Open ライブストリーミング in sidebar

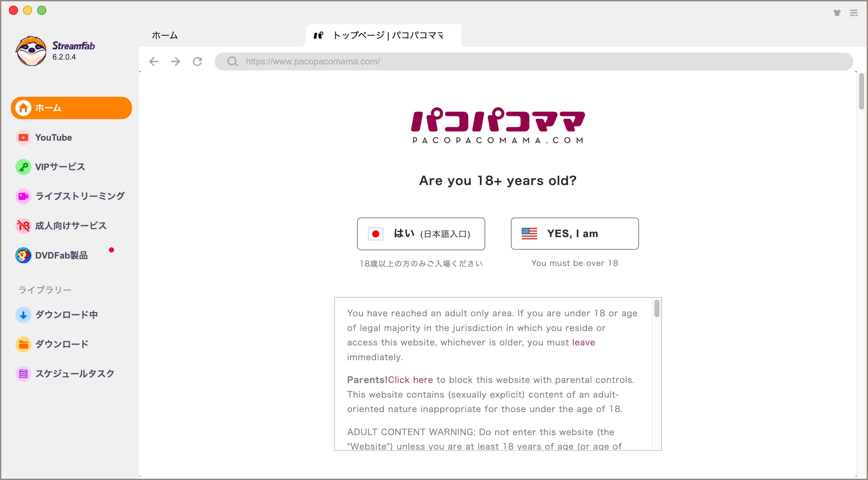tap(80, 196)
